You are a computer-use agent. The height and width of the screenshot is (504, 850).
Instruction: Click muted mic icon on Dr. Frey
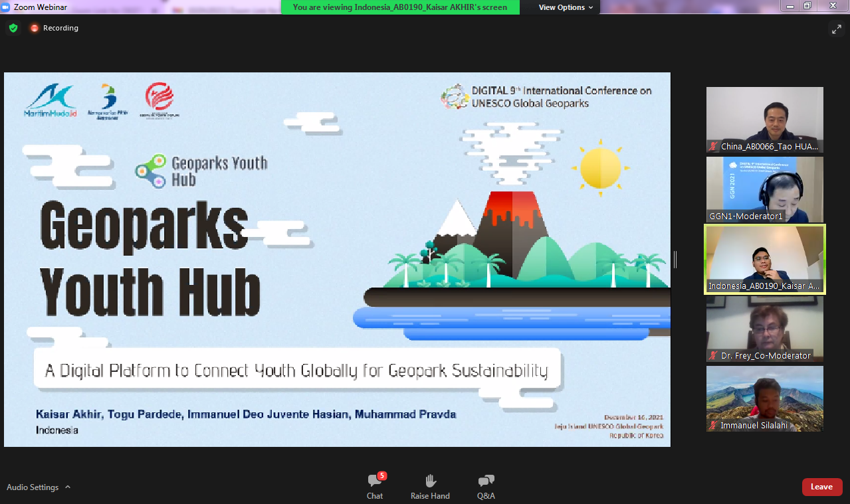714,355
